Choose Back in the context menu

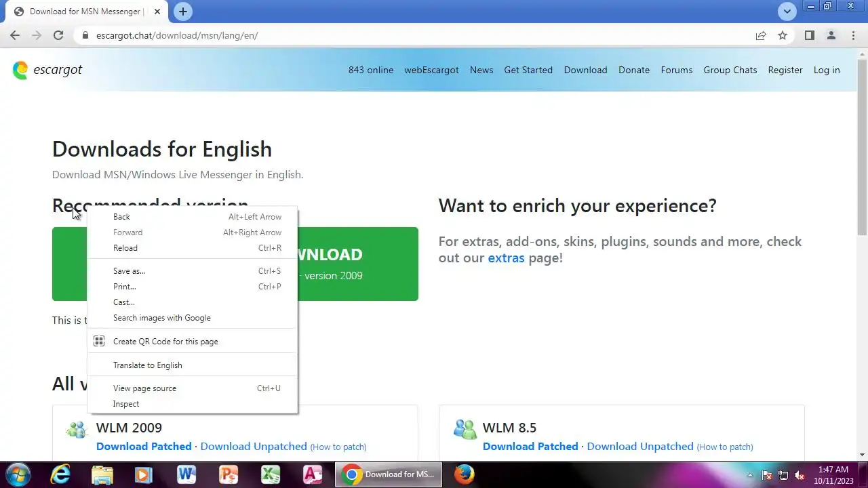[x=193, y=217]
